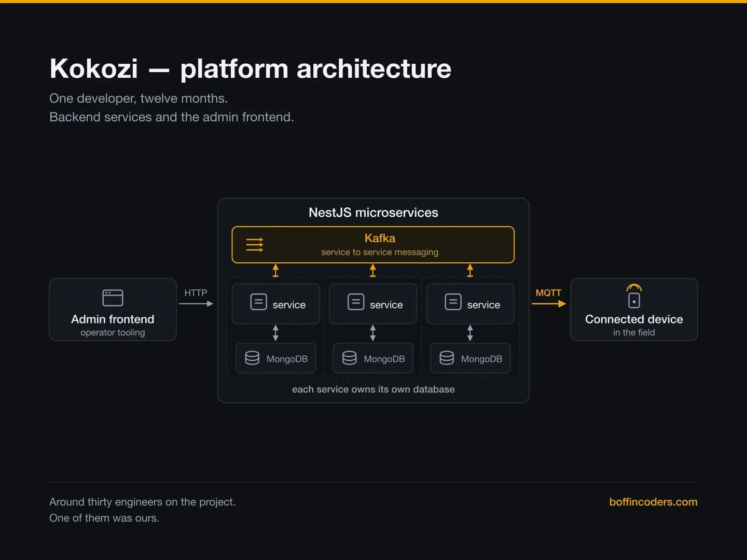747x560 pixels.
Task: Click the 'HTTP' label
Action: coord(196,292)
